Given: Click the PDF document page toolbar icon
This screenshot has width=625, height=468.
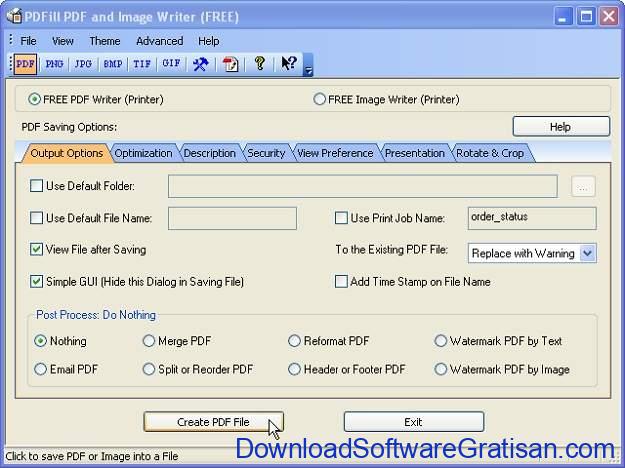Looking at the screenshot, I should 230,64.
